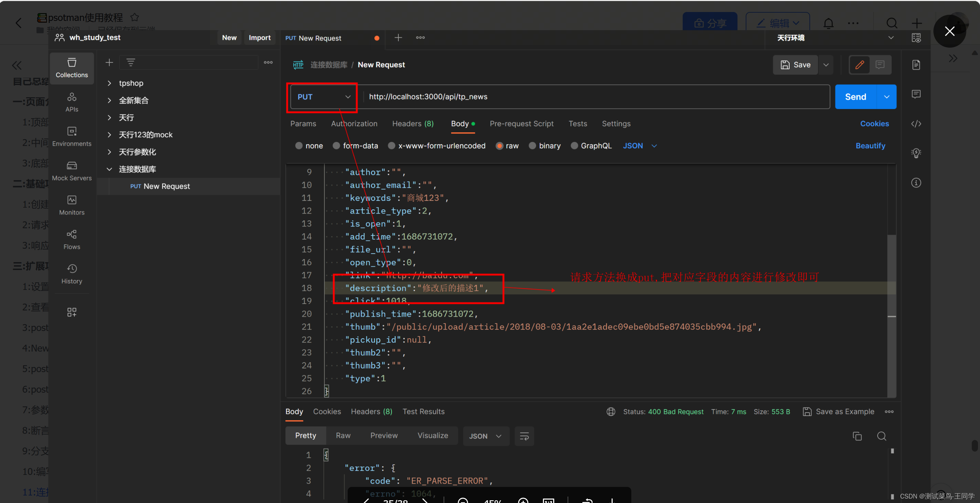The image size is (980, 503).
Task: Open the Flows sidebar panel
Action: (72, 240)
